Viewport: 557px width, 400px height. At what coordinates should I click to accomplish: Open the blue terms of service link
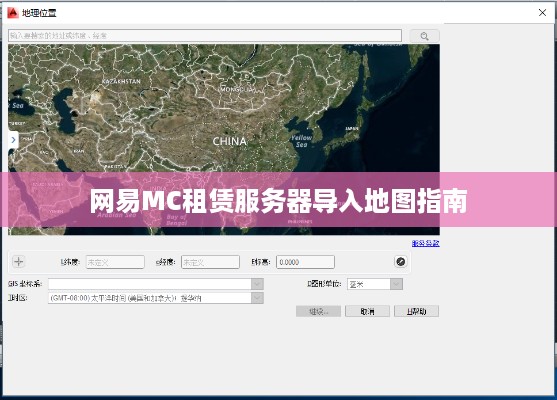[426, 243]
